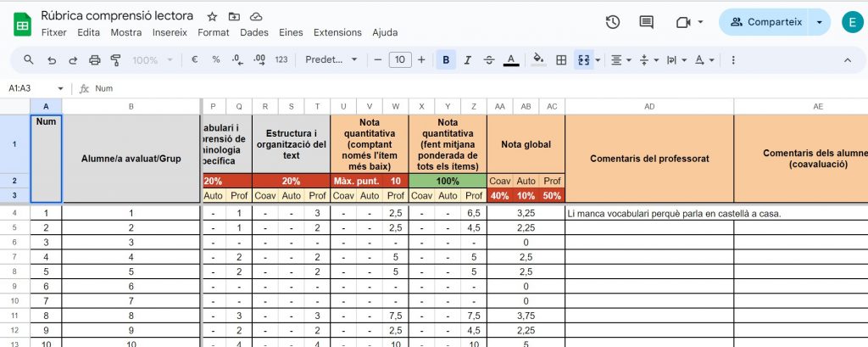Viewport: 868px width, 347px height.
Task: Click the Comparteix share button
Action: pyautogui.click(x=765, y=22)
